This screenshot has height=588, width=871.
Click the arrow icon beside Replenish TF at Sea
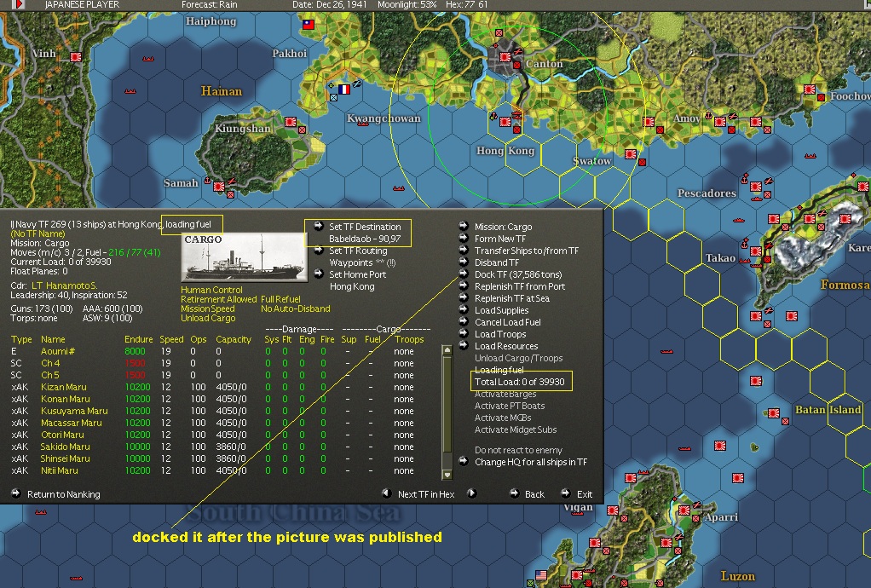pos(464,297)
